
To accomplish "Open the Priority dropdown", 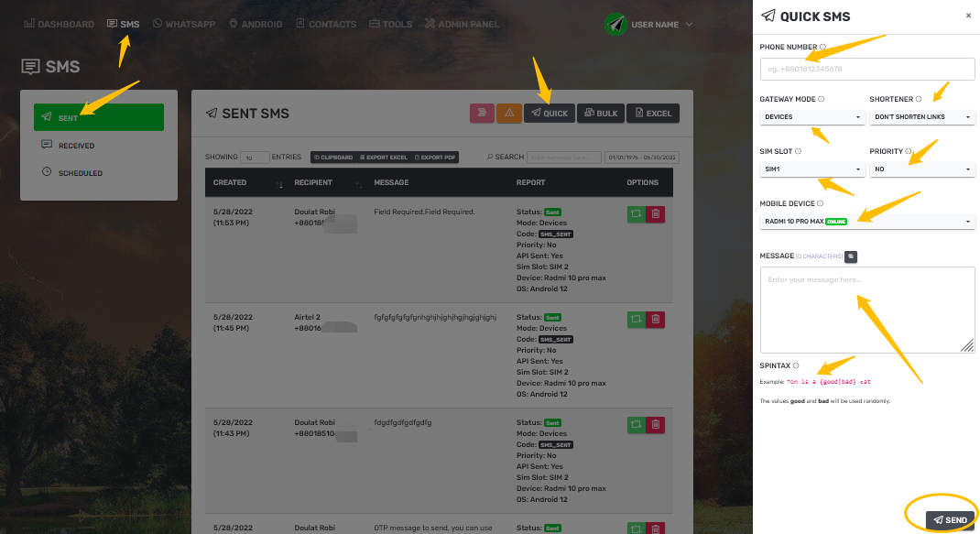I will coord(922,169).
